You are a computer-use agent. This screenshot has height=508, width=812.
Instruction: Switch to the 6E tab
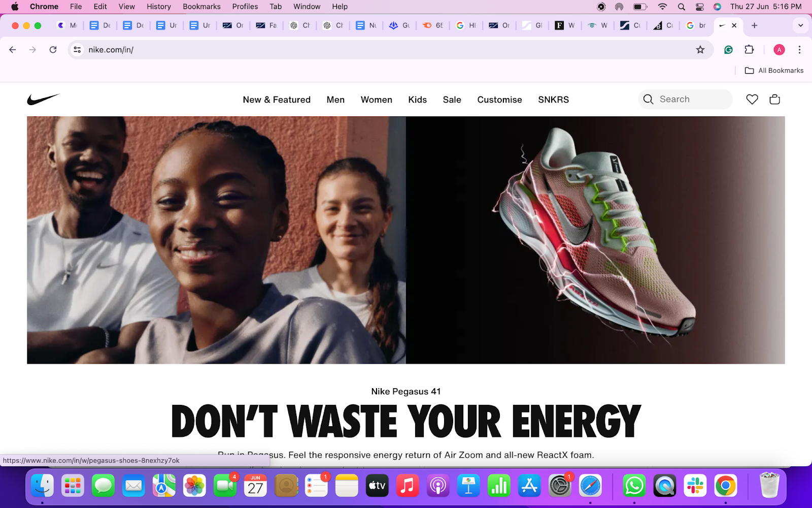[433, 25]
